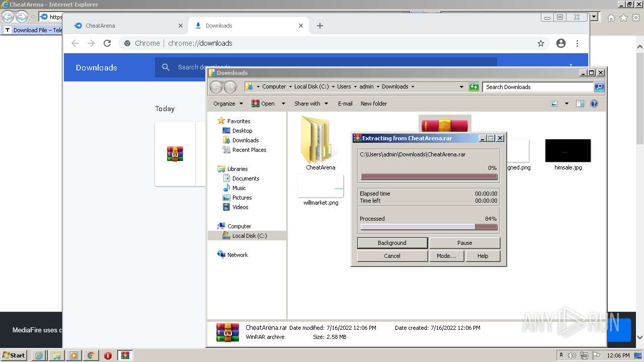Bookmark this page with star icon
This screenshot has height=362, width=644.
coord(541,43)
